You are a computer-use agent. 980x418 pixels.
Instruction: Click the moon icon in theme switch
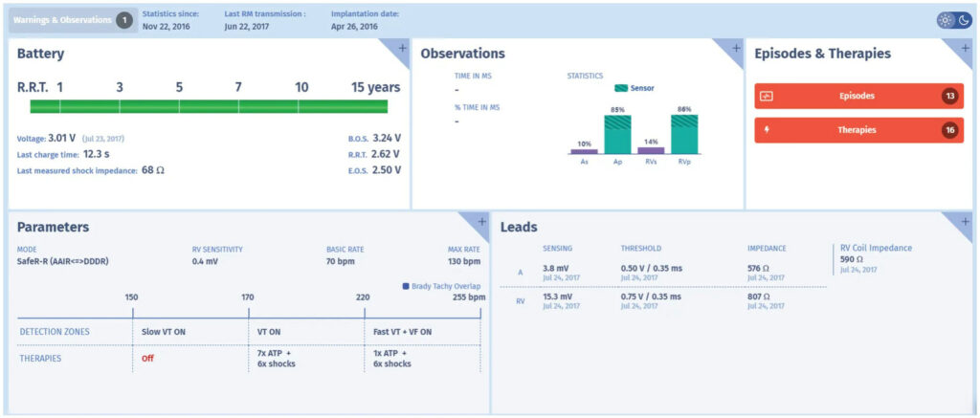963,20
